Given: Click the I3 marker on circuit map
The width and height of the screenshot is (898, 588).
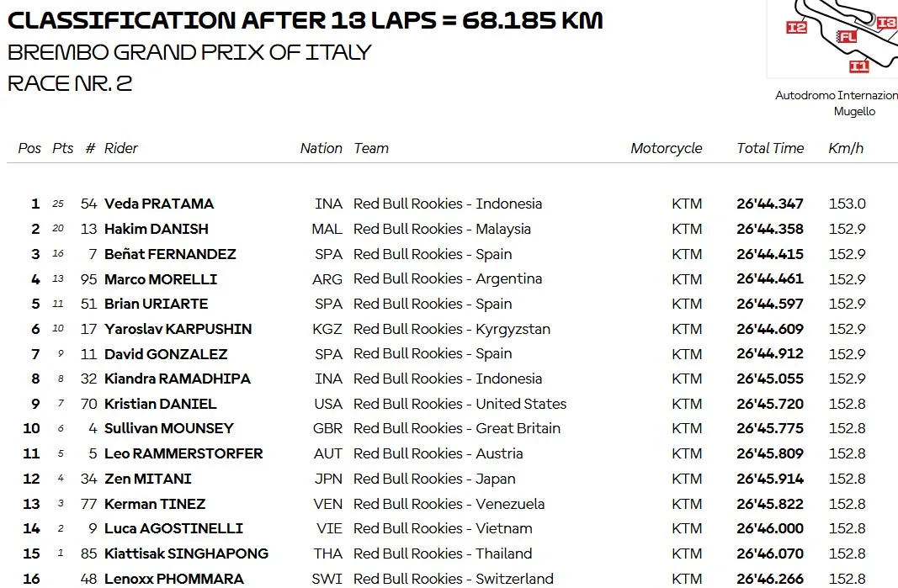Looking at the screenshot, I should tap(886, 23).
